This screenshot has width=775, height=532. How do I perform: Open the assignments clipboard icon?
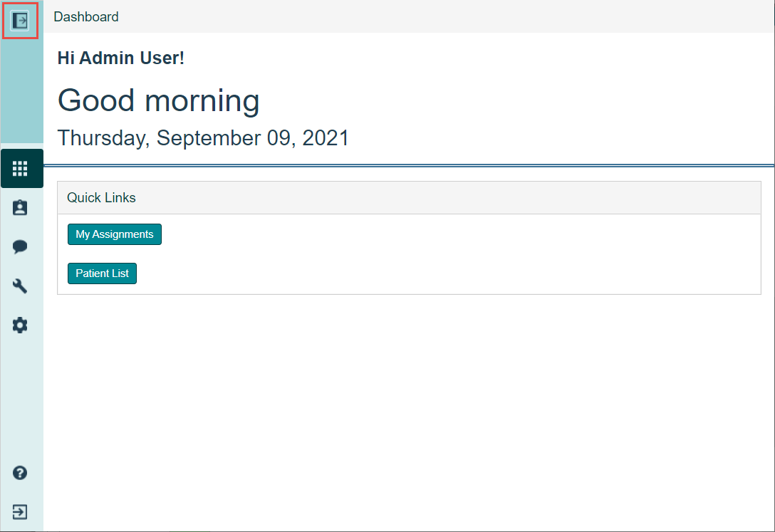coord(21,208)
